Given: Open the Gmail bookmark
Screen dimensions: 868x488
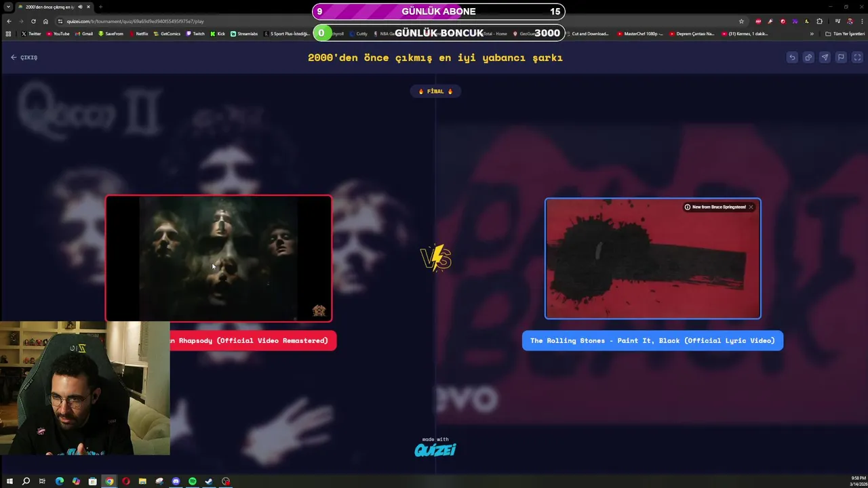Looking at the screenshot, I should pos(84,33).
